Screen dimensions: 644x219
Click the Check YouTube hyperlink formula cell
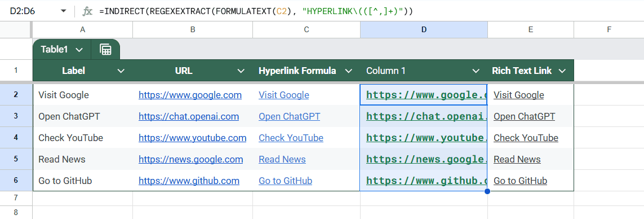[291, 138]
